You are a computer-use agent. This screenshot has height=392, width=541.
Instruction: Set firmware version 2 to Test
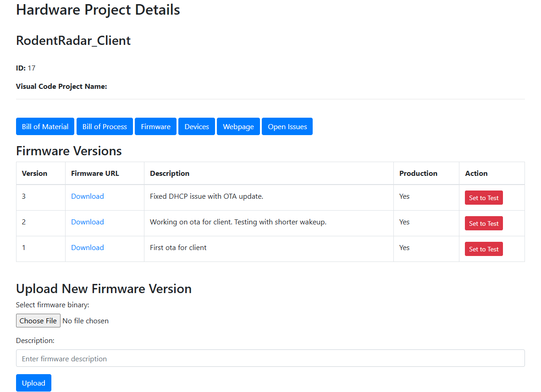484,223
